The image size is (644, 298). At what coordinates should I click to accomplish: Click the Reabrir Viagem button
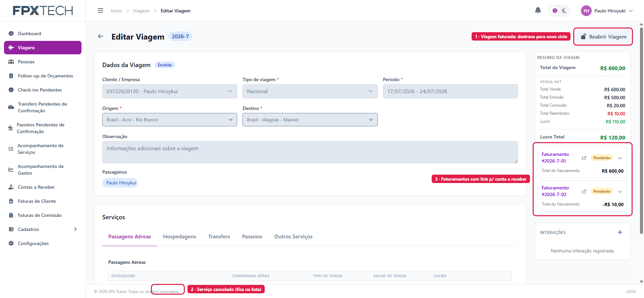tap(603, 37)
